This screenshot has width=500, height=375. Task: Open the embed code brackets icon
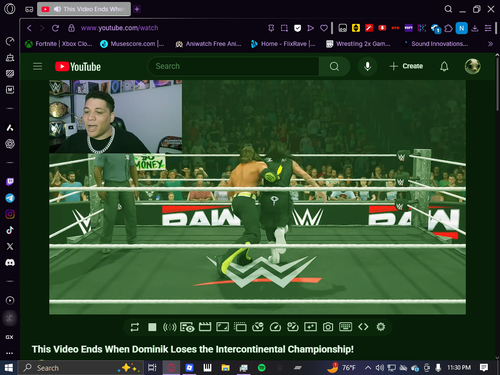[x=363, y=327]
